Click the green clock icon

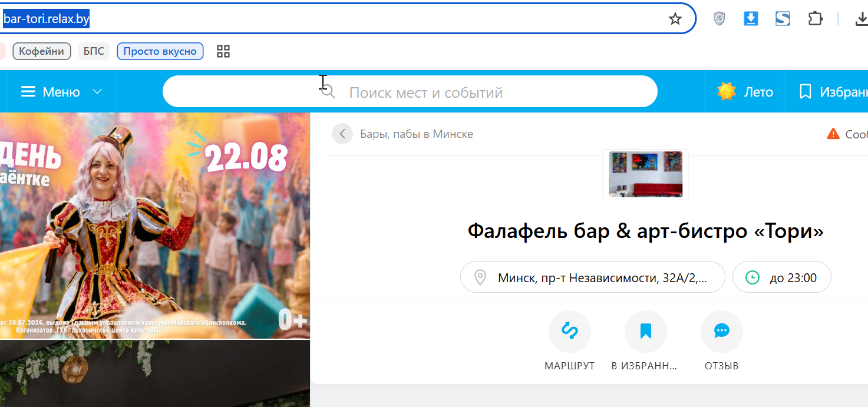click(753, 277)
